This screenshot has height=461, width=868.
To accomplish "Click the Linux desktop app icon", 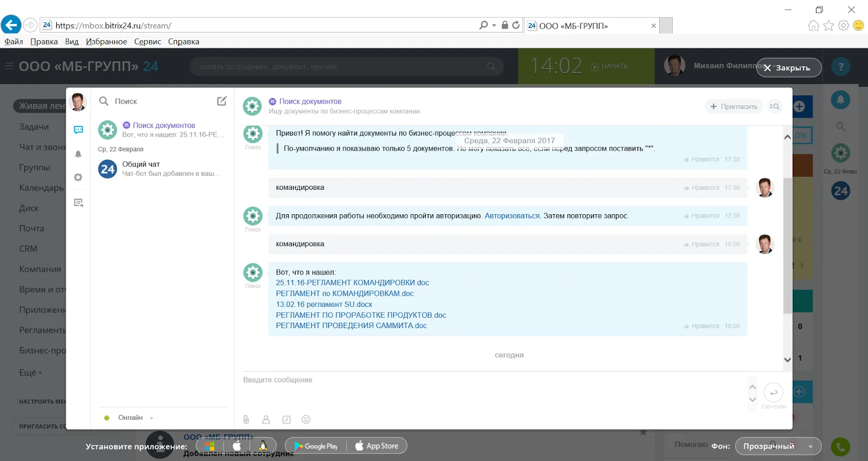I will pos(263,446).
